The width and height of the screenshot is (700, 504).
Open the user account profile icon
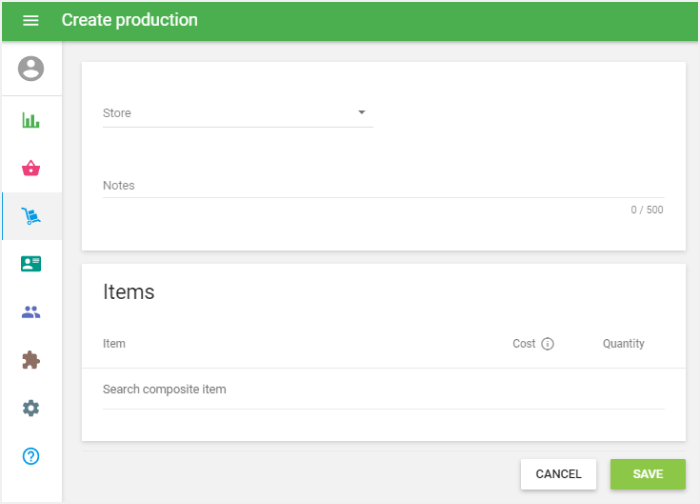[x=31, y=68]
